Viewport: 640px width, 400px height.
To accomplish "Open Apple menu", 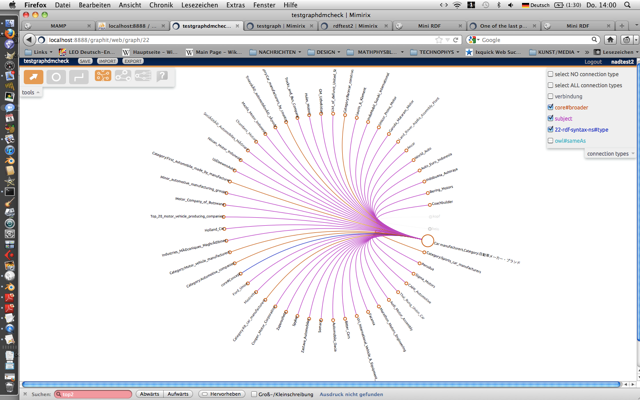I will (12, 5).
